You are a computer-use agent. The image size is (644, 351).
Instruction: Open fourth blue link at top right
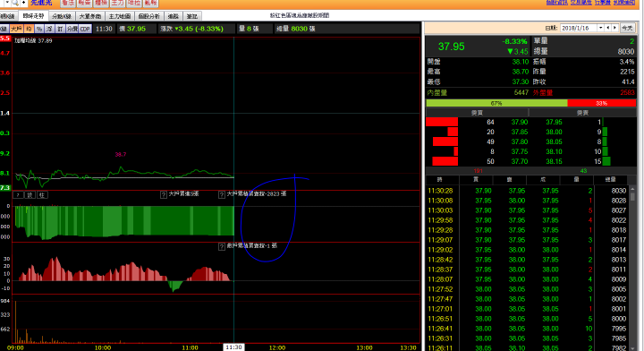(624, 3)
